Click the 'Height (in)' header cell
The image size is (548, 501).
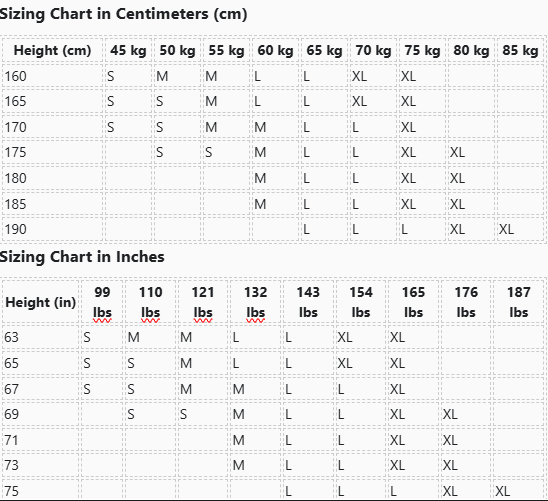pyautogui.click(x=41, y=302)
